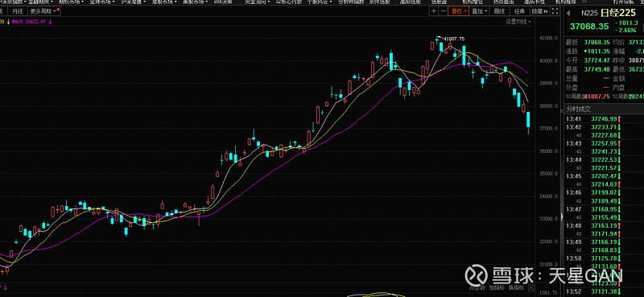Switch to the 月线 monthly tab

pyautogui.click(x=18, y=11)
